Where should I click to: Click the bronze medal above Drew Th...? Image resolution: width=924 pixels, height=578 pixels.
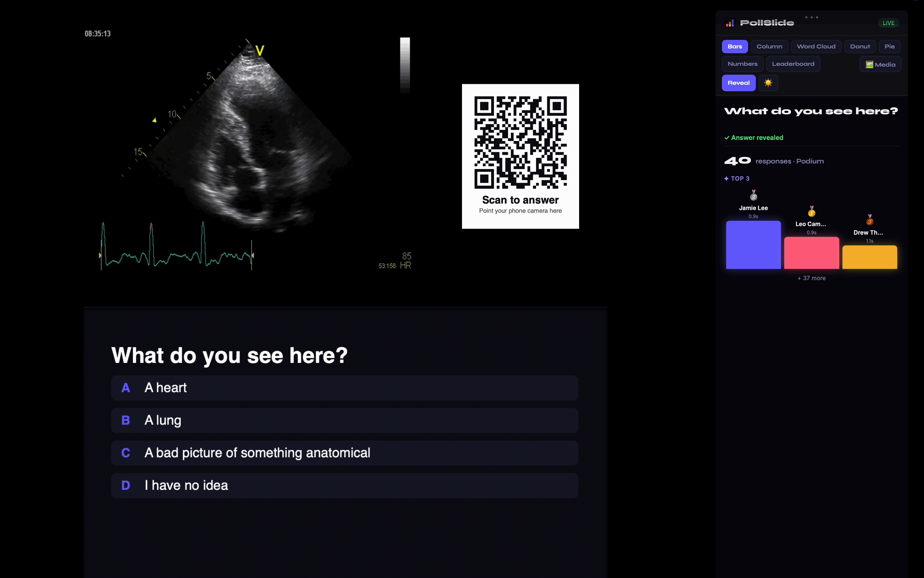coord(870,220)
